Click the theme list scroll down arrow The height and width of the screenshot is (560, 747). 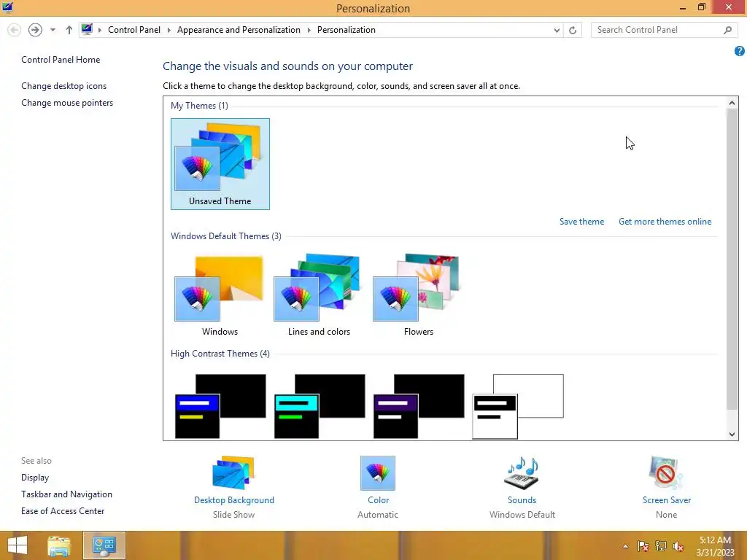(732, 434)
